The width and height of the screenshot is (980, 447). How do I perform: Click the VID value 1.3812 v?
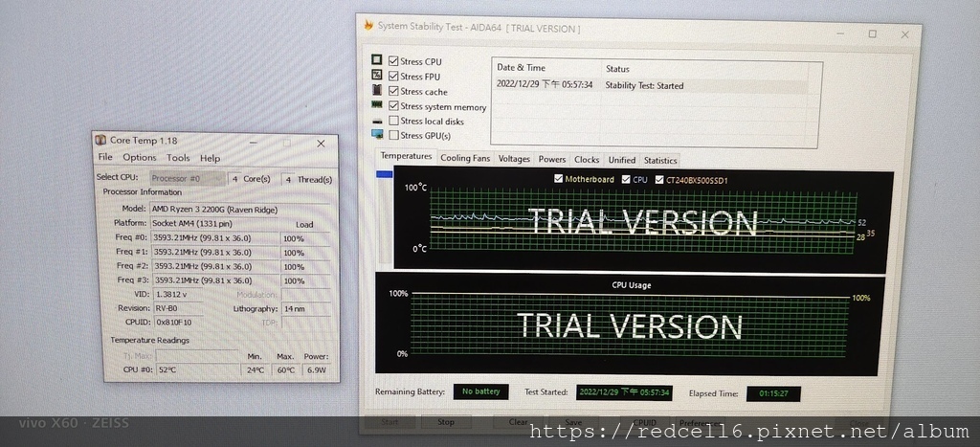tap(177, 295)
